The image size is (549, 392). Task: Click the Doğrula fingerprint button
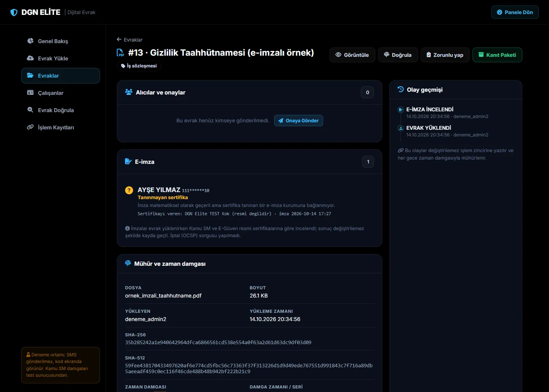click(x=398, y=55)
